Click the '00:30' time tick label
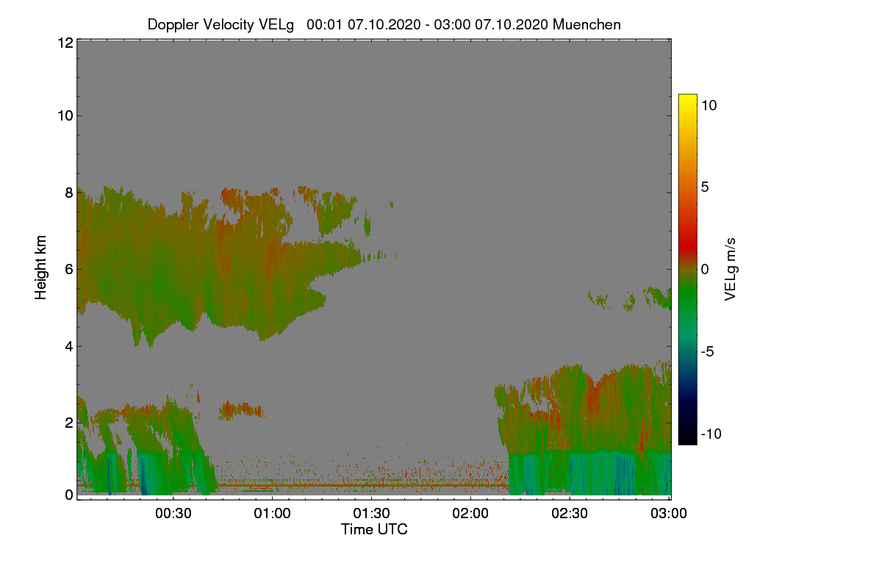This screenshot has width=882, height=588. [173, 514]
